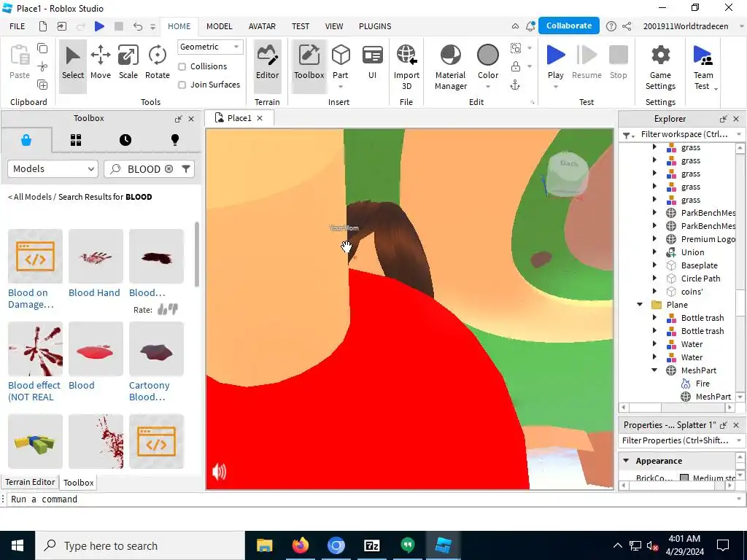
Task: Clear the BLOOD search text
Action: click(x=169, y=169)
